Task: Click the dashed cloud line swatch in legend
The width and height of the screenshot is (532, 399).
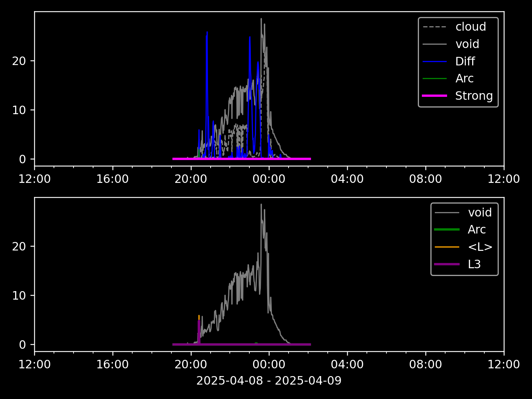Action: pyautogui.click(x=435, y=27)
